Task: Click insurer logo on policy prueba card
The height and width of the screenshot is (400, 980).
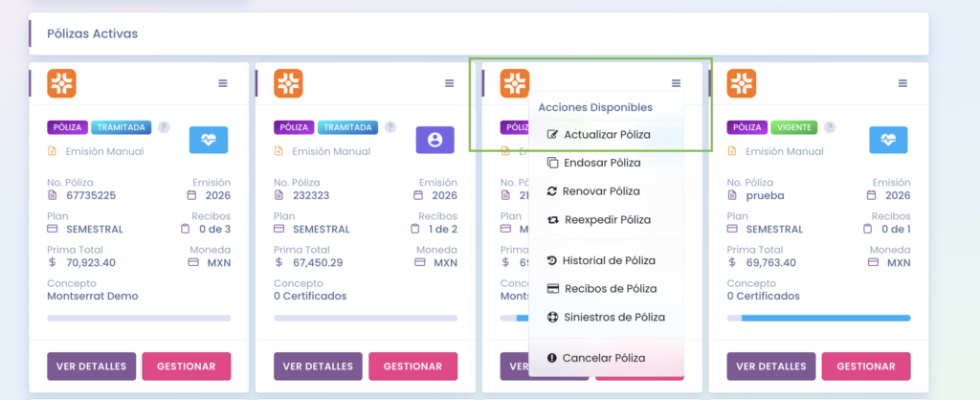Action: point(742,83)
